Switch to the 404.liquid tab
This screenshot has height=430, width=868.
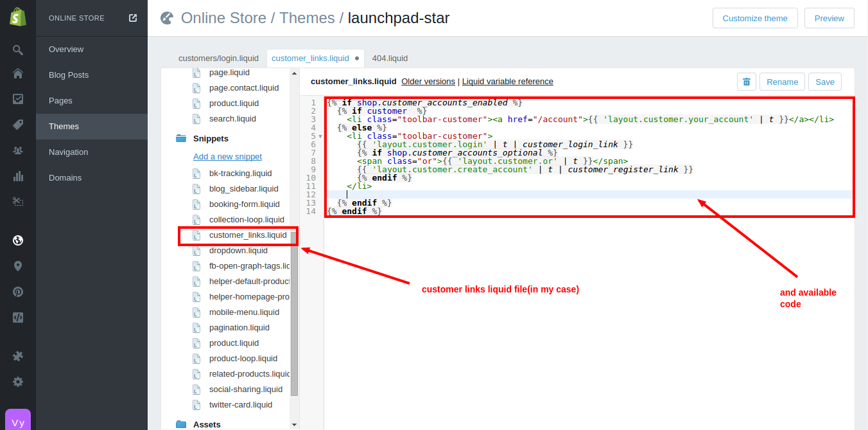pyautogui.click(x=390, y=58)
